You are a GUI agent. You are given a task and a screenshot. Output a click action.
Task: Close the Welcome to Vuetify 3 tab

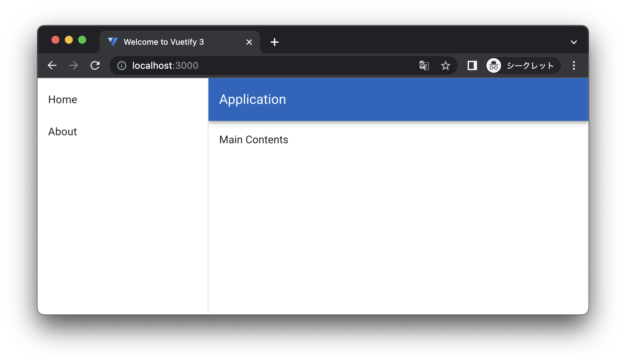pos(249,42)
